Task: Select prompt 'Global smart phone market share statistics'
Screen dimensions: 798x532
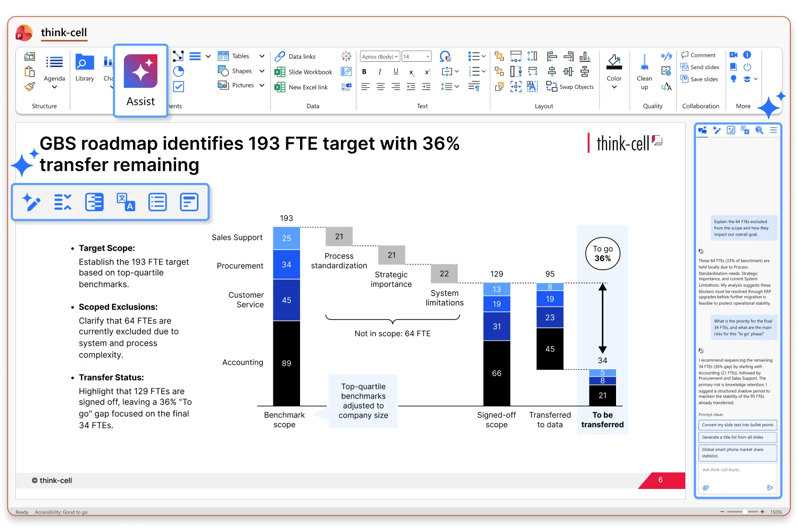Action: (738, 453)
